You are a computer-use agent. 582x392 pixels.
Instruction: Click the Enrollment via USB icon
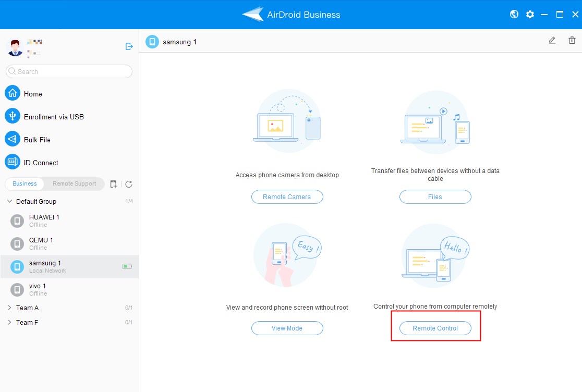coord(12,116)
